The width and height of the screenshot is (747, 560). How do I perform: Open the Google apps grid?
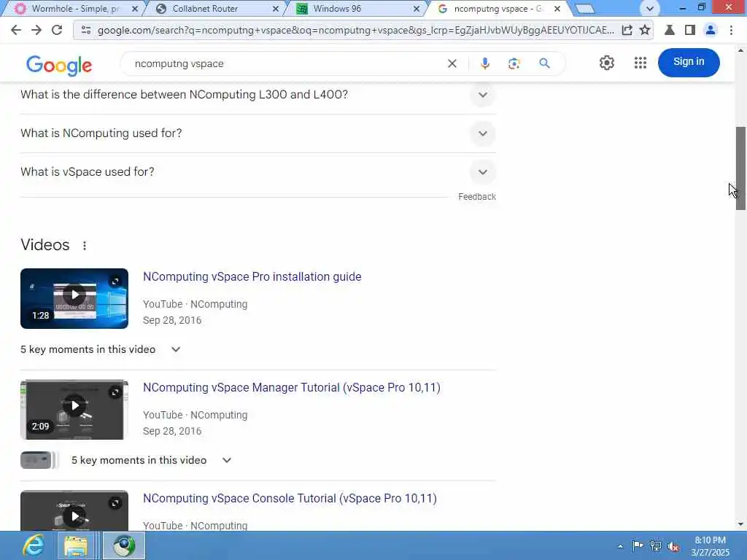coord(640,63)
